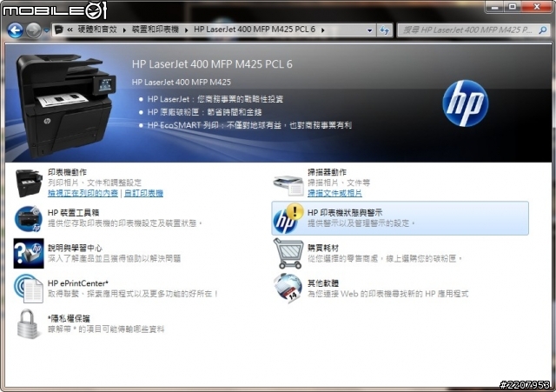
Task: Open 掃描文件或相片 link
Action: coord(334,193)
